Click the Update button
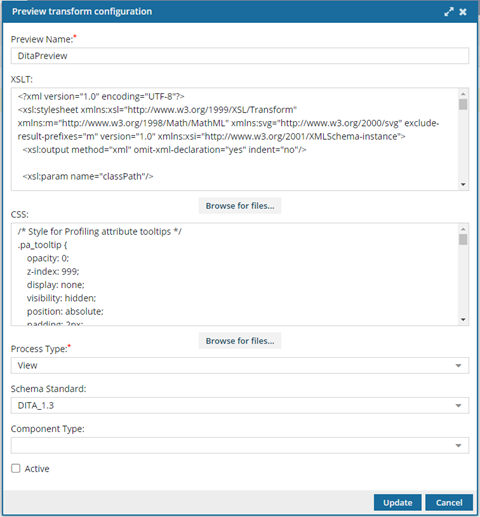This screenshot has width=480, height=517. click(x=397, y=502)
